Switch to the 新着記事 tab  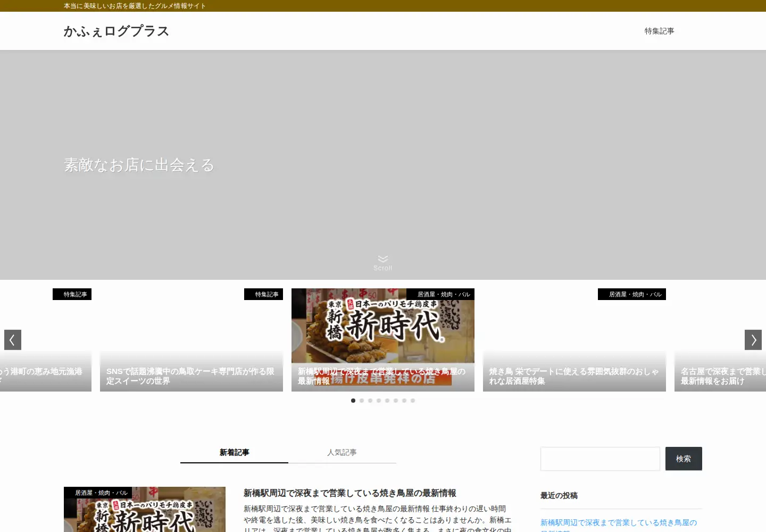(x=234, y=452)
